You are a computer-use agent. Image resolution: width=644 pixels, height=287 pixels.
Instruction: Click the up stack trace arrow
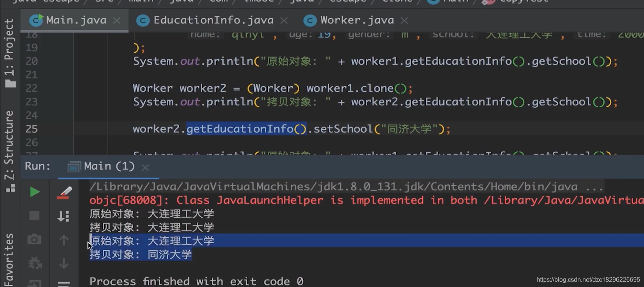pyautogui.click(x=64, y=240)
